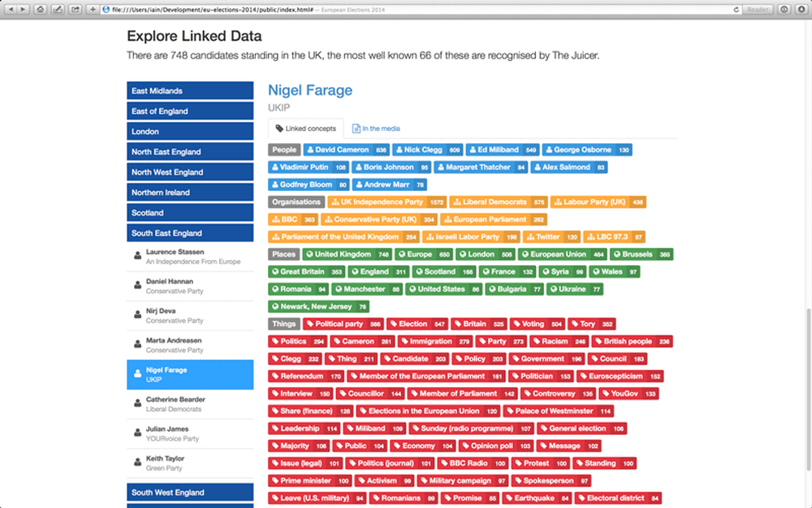Switch to the Linked concepts tab
The height and width of the screenshot is (508, 812).
pyautogui.click(x=305, y=128)
